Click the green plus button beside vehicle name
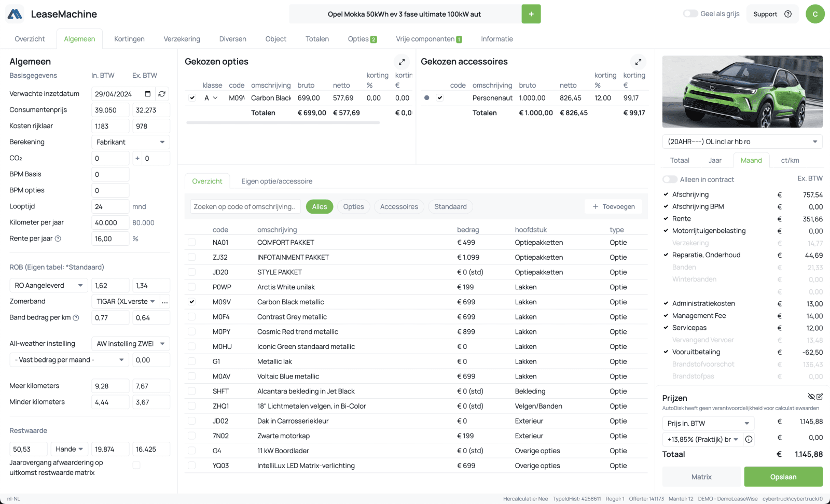 point(531,14)
